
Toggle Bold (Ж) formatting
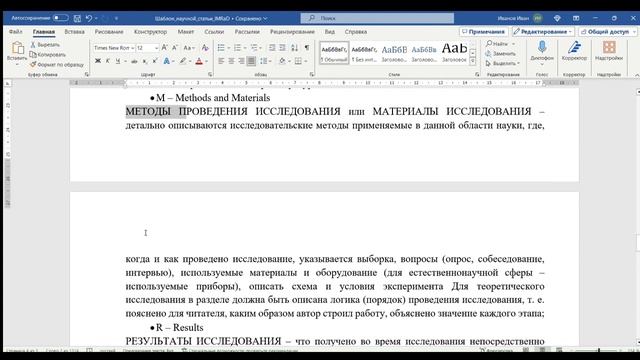point(98,61)
